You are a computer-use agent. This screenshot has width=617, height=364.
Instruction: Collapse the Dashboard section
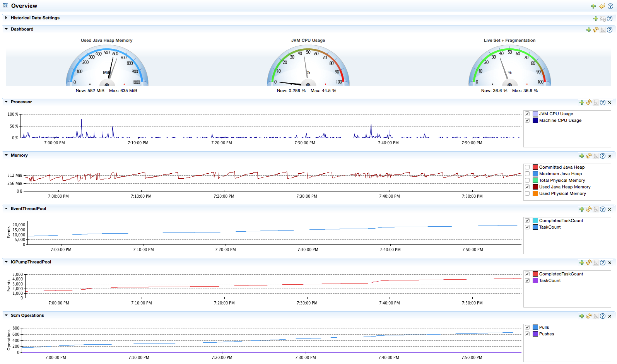point(6,29)
